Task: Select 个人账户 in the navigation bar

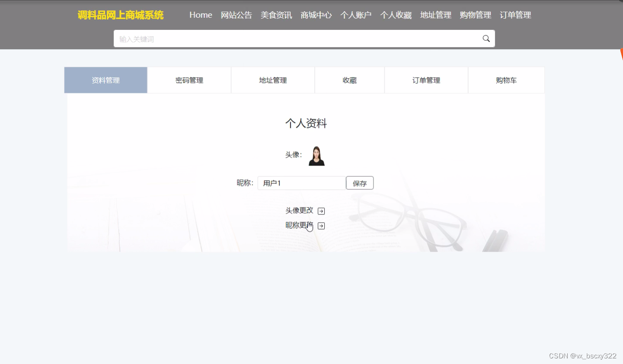Action: point(356,15)
